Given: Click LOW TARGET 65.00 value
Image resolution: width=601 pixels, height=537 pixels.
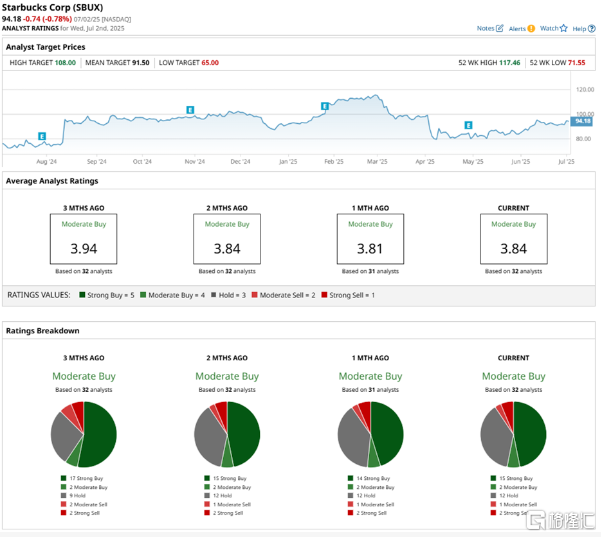Looking at the screenshot, I should pos(210,62).
